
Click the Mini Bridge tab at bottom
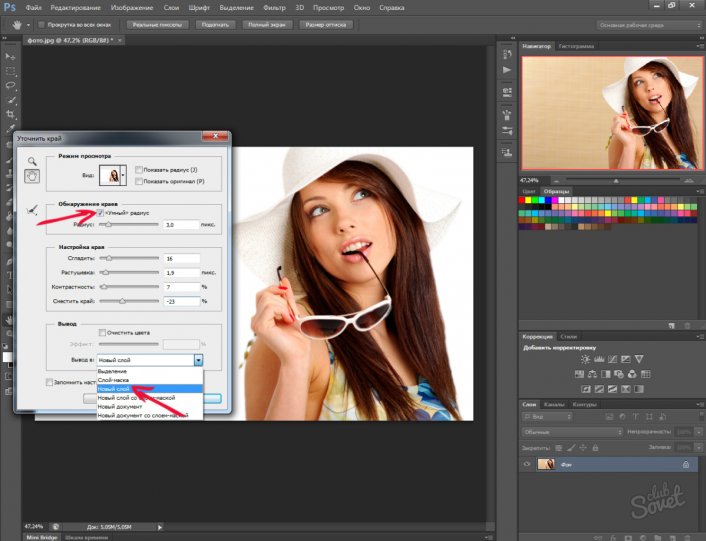(42, 537)
